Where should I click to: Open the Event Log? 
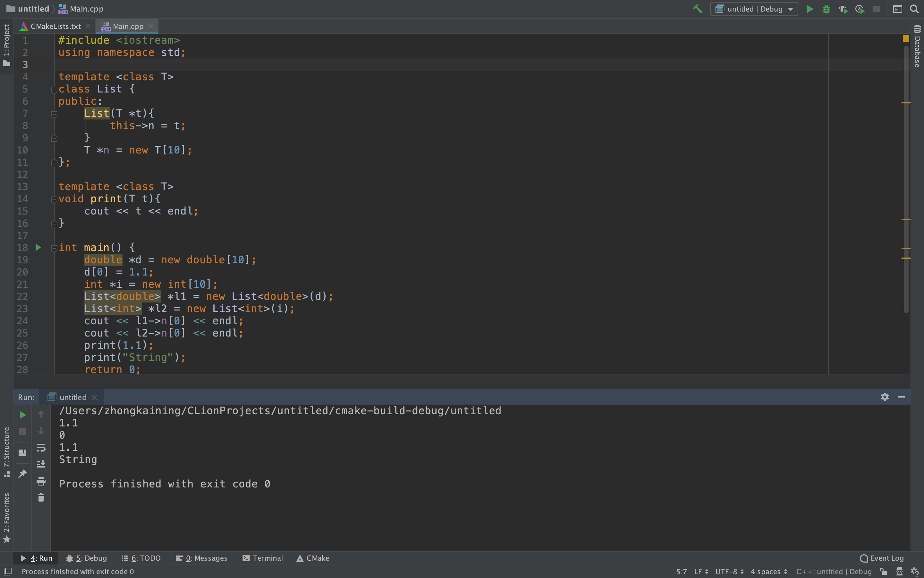[882, 558]
